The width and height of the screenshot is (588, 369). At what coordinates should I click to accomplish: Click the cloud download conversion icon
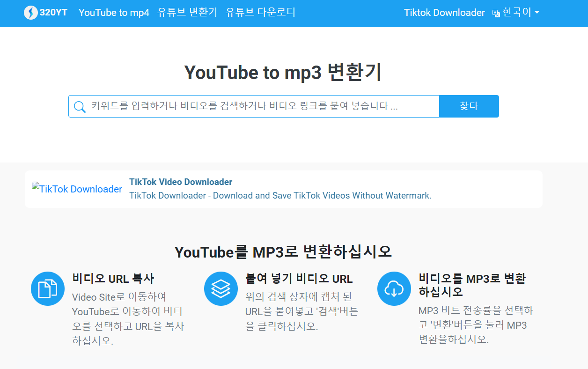click(394, 288)
